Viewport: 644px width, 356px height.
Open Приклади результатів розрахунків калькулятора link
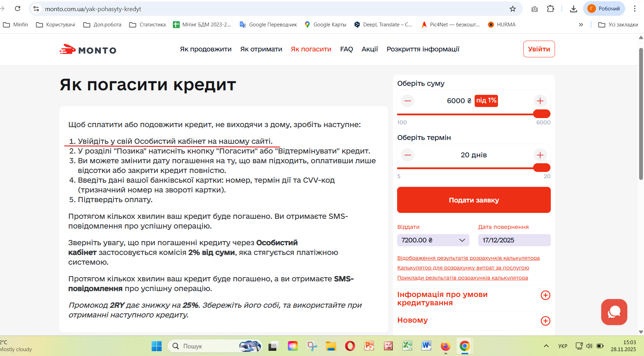click(x=462, y=278)
